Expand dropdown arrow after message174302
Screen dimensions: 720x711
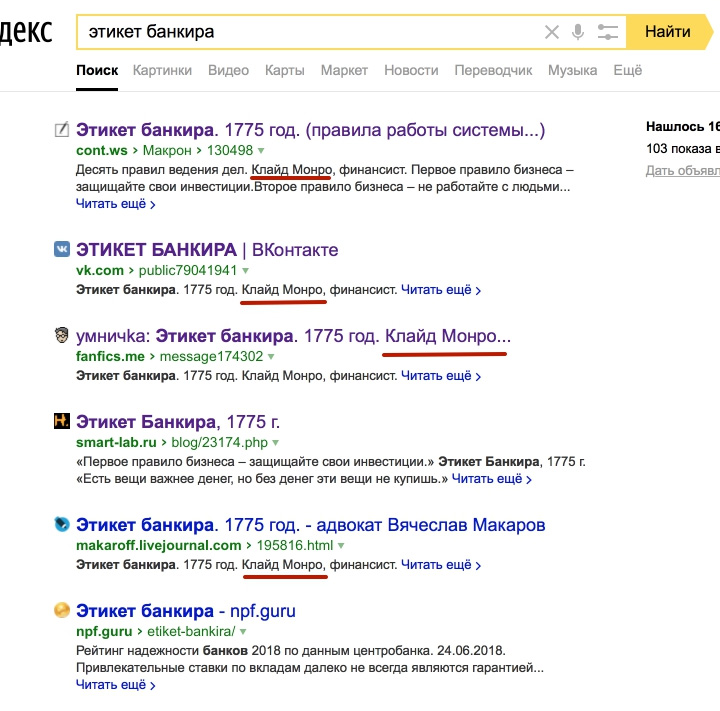tap(271, 356)
